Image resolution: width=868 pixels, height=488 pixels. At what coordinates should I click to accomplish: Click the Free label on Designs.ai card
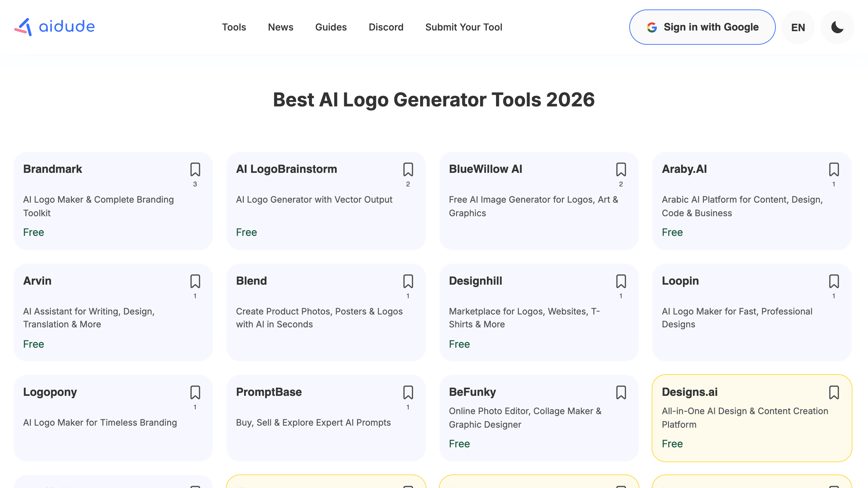(672, 444)
